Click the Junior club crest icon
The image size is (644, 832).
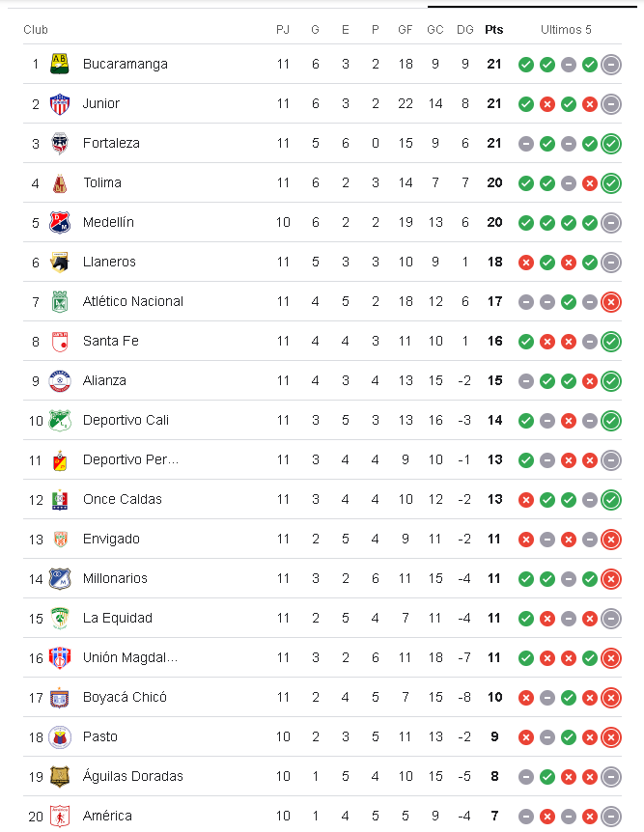click(x=60, y=103)
